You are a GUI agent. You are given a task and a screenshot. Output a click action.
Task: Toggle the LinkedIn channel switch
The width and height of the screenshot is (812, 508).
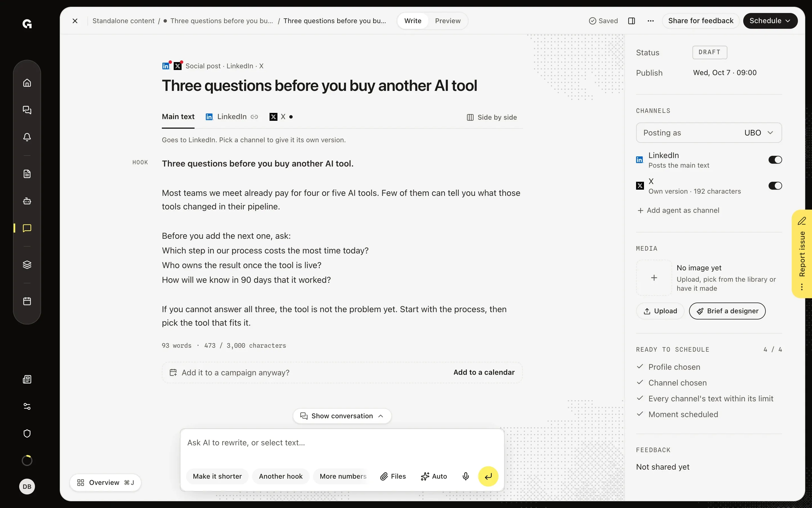(x=775, y=159)
